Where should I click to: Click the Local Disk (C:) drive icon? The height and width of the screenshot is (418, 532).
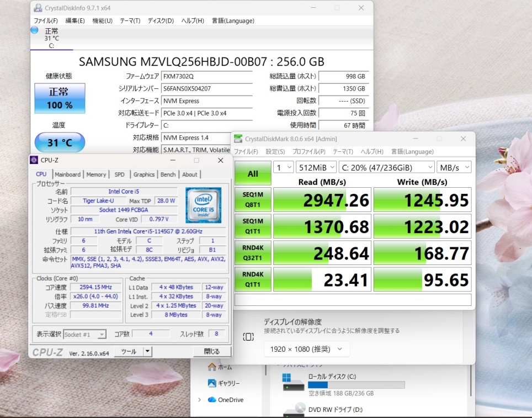[x=293, y=382]
